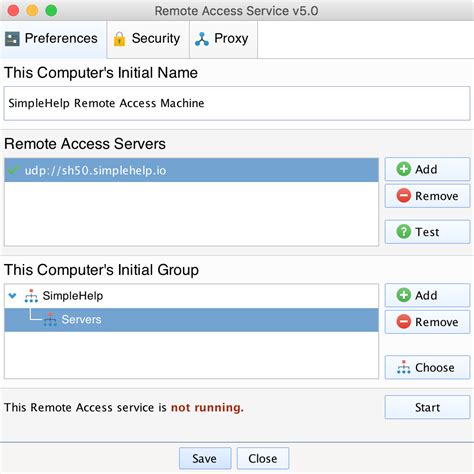
Task: Click the Security padlock icon
Action: (119, 39)
